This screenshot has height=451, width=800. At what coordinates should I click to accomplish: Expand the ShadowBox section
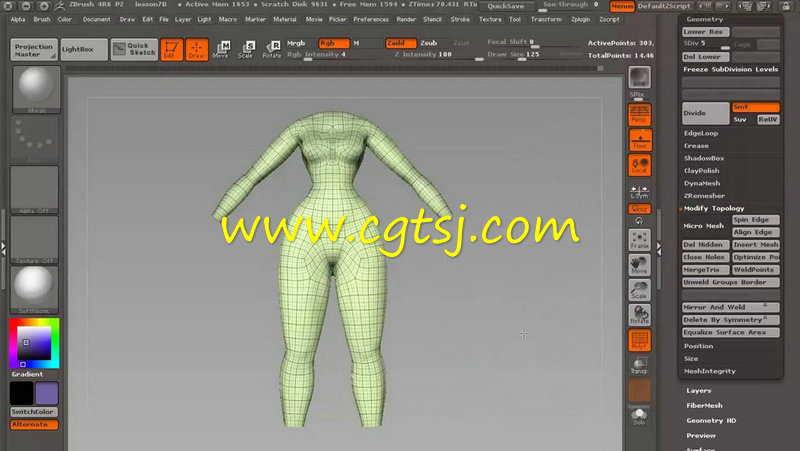click(x=704, y=158)
